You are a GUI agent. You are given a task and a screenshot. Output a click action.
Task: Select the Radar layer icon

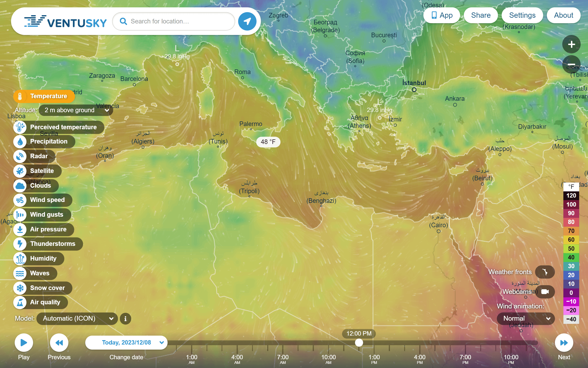20,156
